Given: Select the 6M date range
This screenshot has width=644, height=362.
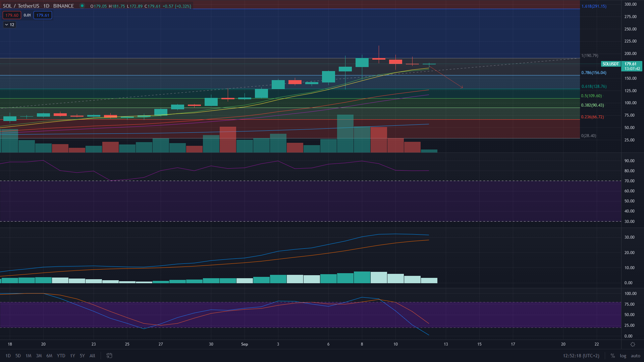Looking at the screenshot, I should [x=49, y=356].
